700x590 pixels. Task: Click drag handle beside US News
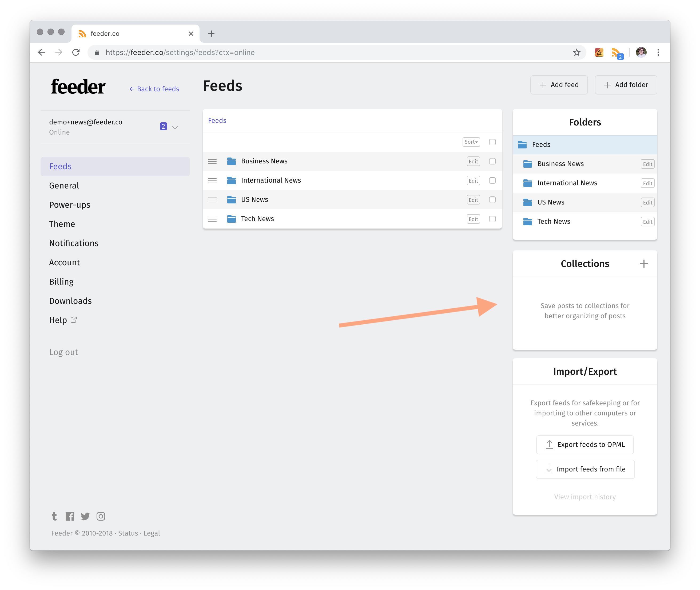[x=212, y=200]
